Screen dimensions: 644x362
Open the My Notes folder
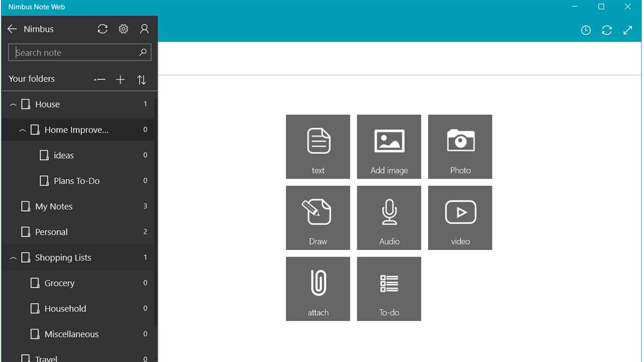pyautogui.click(x=78, y=206)
